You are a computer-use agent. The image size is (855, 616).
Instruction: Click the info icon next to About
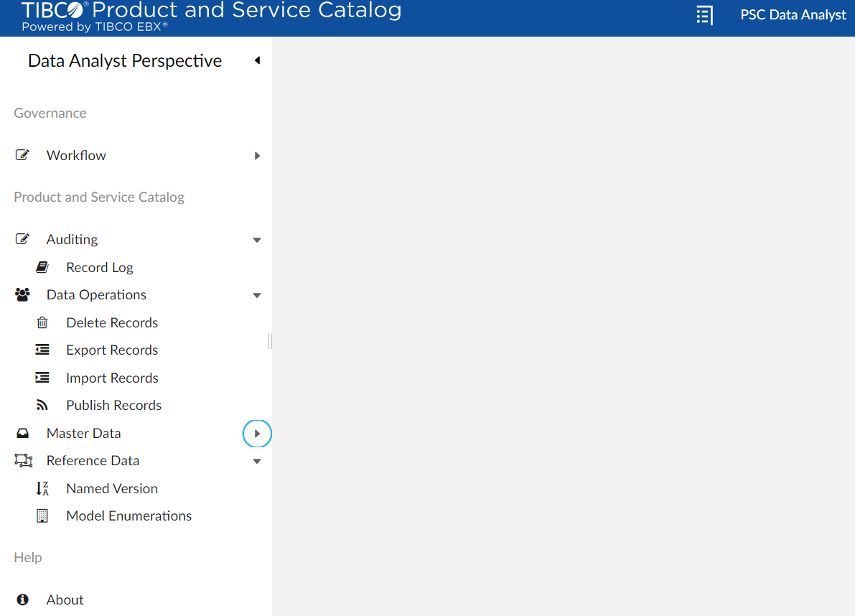pyautogui.click(x=22, y=599)
